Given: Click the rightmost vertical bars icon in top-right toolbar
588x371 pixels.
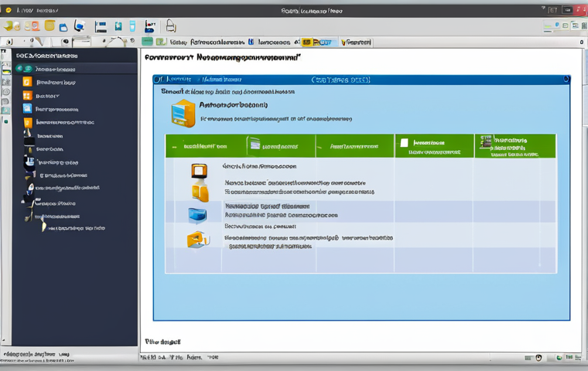Looking at the screenshot, I should point(584,26).
